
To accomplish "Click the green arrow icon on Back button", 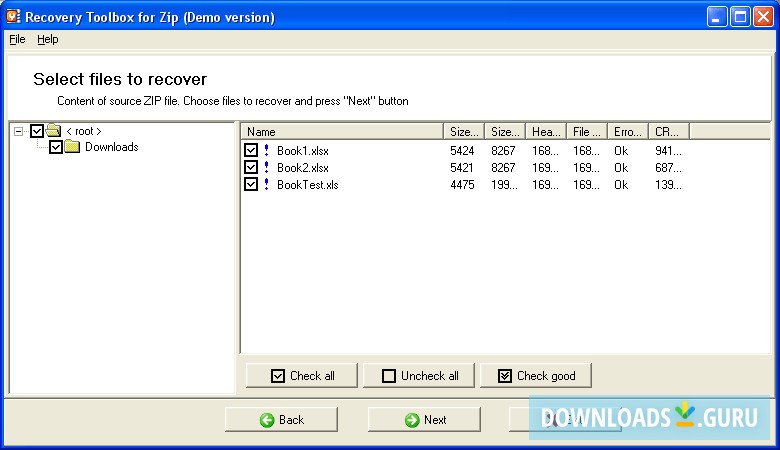I will (x=267, y=420).
